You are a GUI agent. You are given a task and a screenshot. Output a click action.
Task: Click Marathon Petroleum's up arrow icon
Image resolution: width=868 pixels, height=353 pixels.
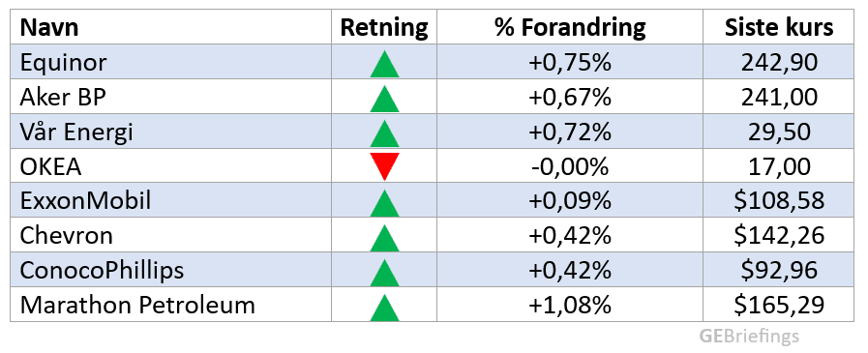pyautogui.click(x=384, y=308)
